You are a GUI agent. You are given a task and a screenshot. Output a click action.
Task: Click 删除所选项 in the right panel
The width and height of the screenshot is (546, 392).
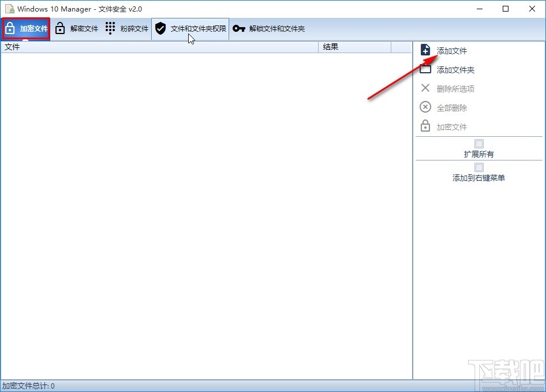point(456,88)
